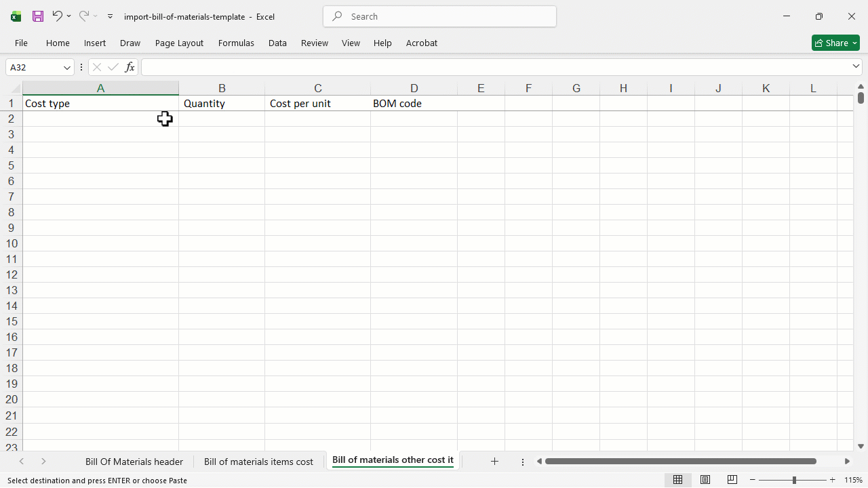Screen dimensions: 868x488
Task: Undo the last action
Action: coord(58,16)
